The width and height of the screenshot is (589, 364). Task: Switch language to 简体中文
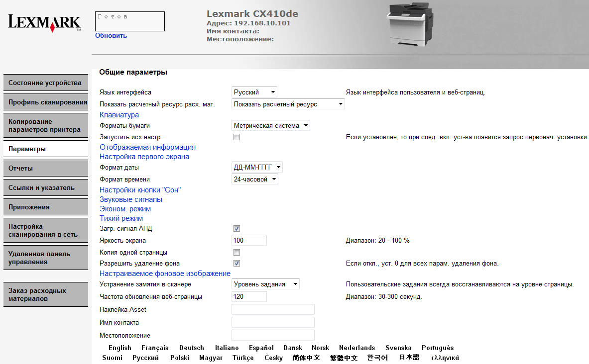coord(307,358)
